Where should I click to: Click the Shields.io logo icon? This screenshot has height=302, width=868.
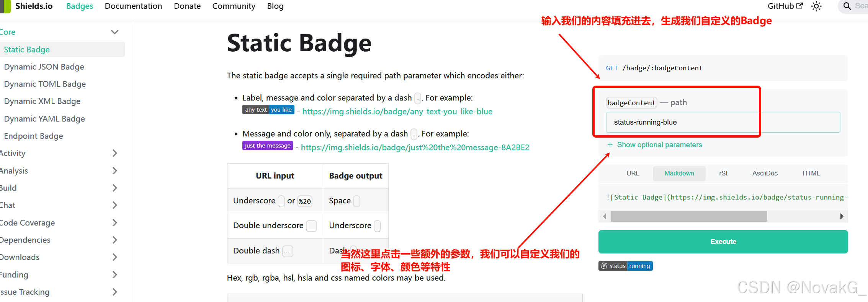(5, 6)
